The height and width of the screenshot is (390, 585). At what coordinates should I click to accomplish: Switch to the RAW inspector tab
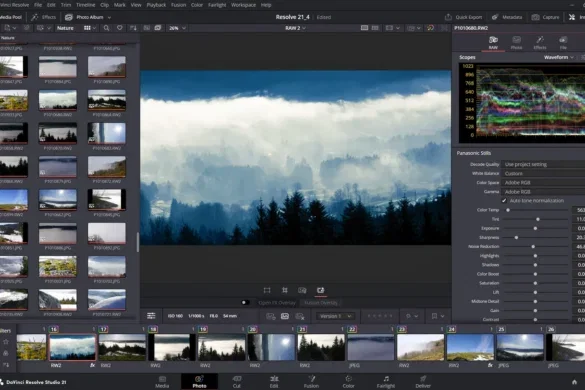[x=493, y=43]
